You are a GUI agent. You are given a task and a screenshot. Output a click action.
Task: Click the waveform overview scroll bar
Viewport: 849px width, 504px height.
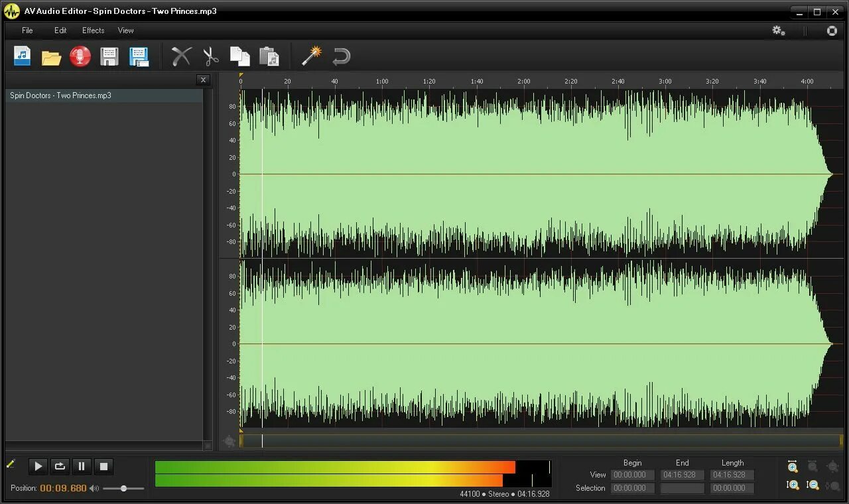coord(541,440)
